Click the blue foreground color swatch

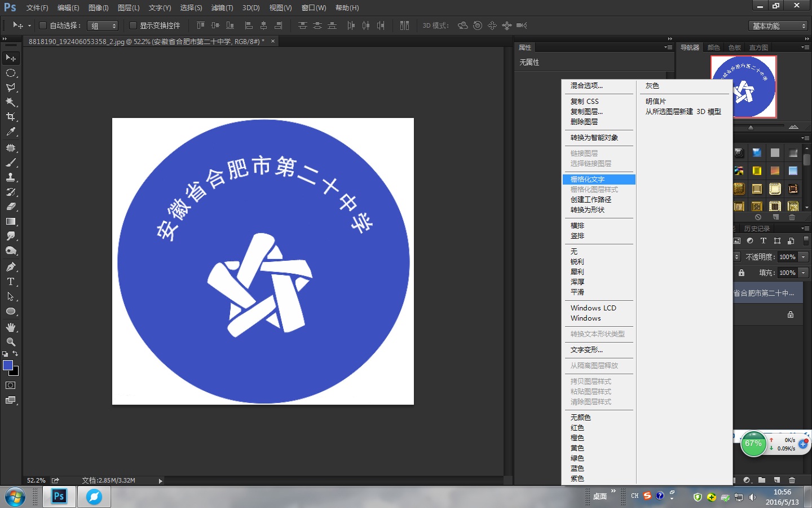click(x=8, y=365)
